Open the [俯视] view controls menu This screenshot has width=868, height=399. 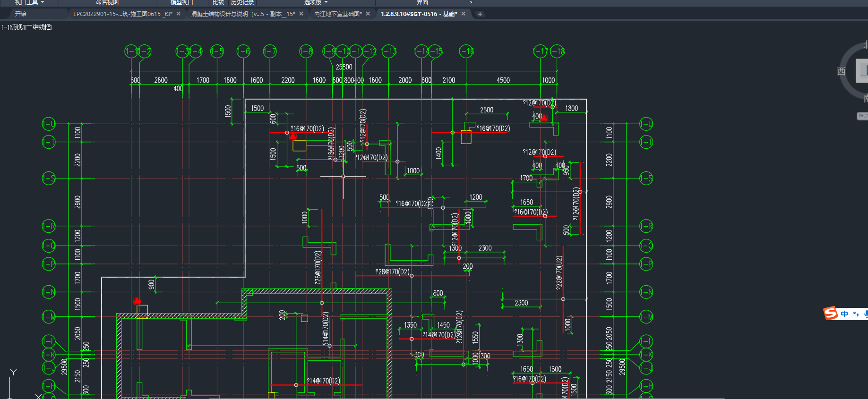[17, 27]
